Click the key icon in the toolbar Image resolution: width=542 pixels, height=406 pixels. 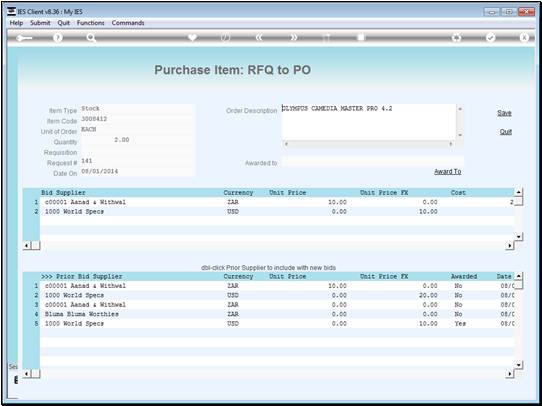click(x=24, y=38)
